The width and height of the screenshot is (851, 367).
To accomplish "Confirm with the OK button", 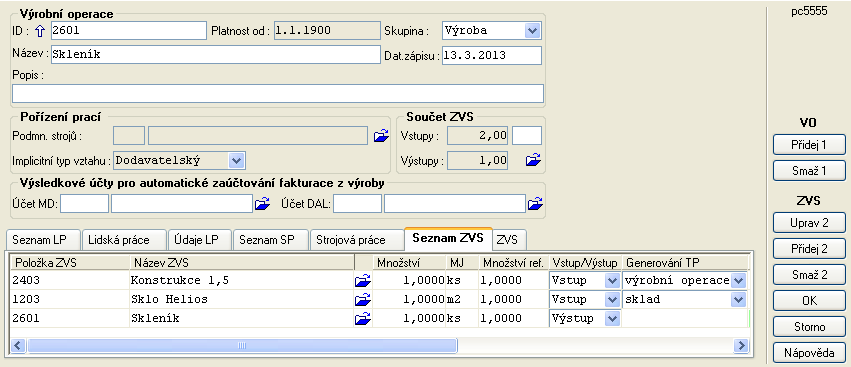I will point(809,301).
